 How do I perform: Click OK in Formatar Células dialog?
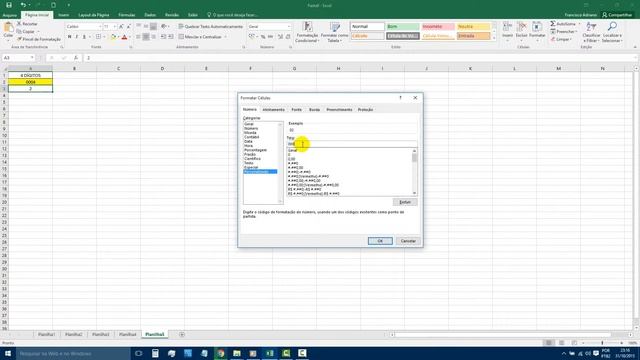click(380, 241)
